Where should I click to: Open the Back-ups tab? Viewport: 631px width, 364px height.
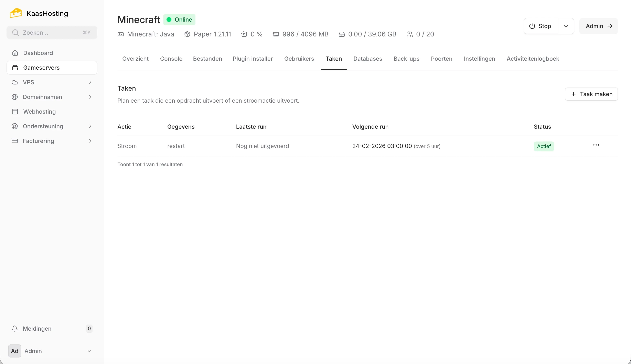point(406,58)
